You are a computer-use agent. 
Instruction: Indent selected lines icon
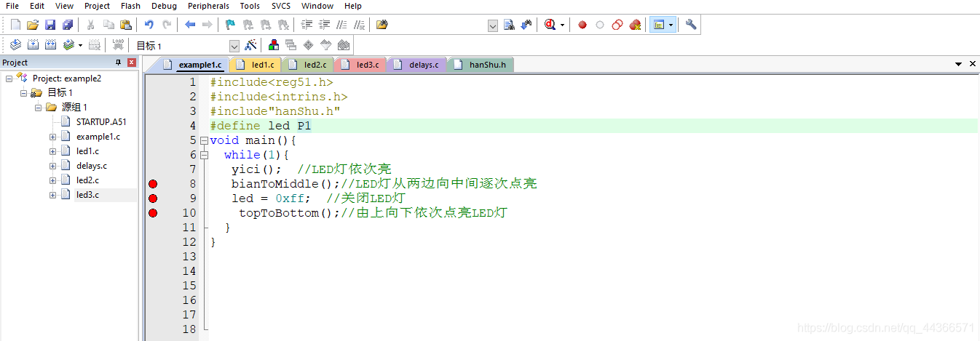coord(307,25)
